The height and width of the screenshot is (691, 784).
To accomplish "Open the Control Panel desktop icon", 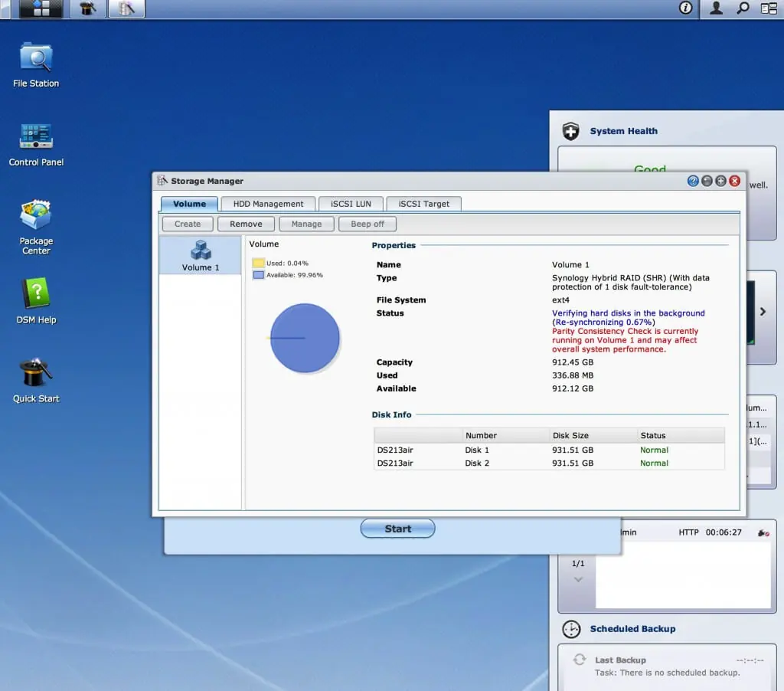I will (x=36, y=138).
